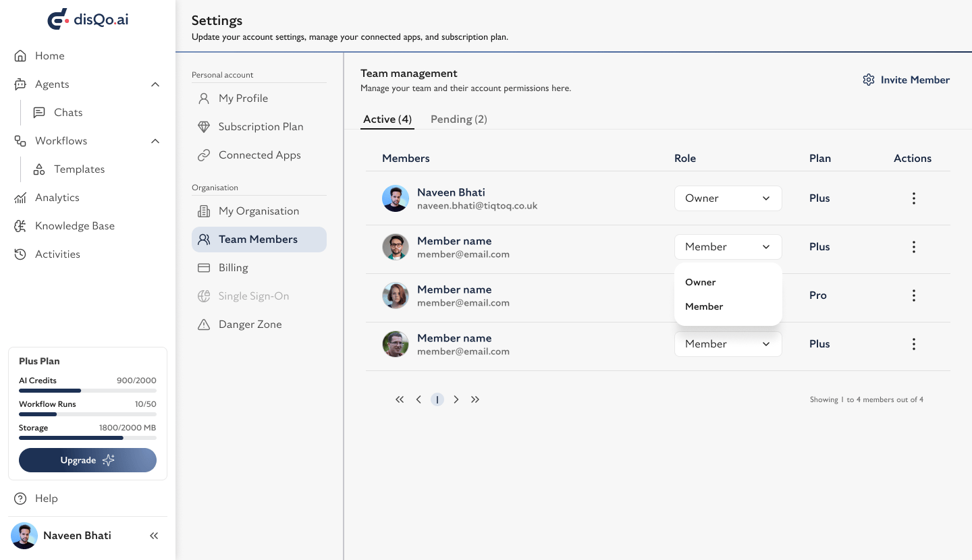This screenshot has height=560, width=972.
Task: Open the Agents section icon
Action: [21, 84]
